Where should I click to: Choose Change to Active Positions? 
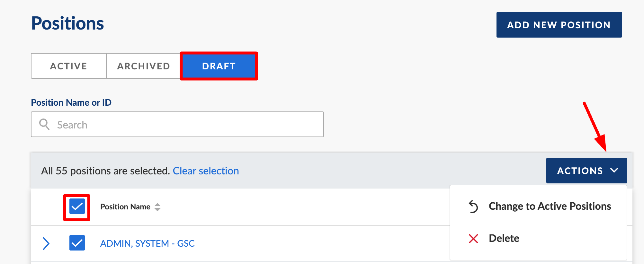click(x=550, y=206)
